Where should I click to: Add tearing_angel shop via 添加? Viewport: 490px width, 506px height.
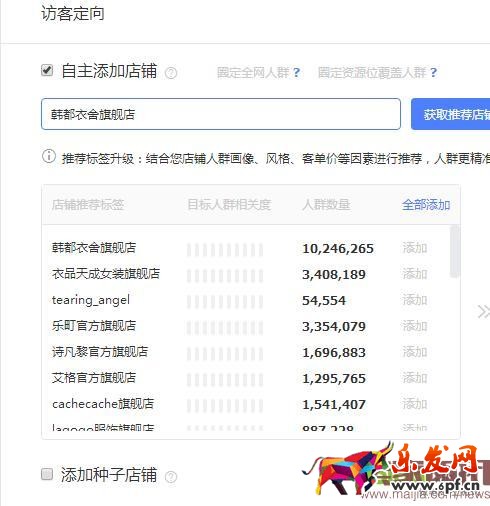pyautogui.click(x=415, y=300)
